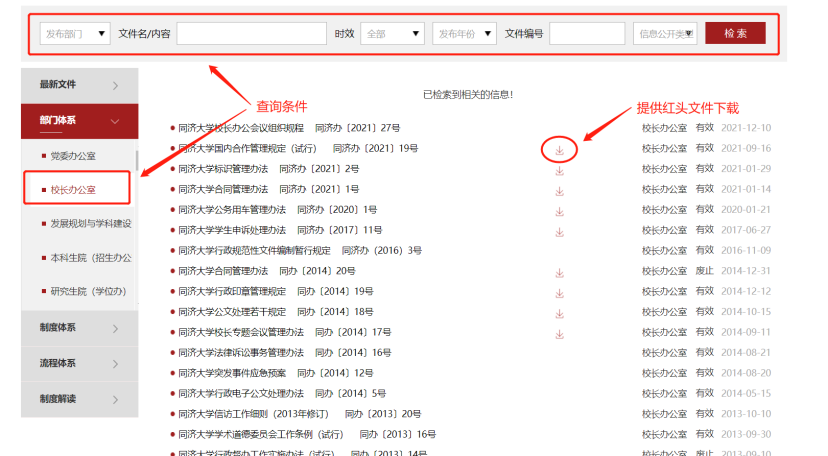
Task: Open 同济大学学生申诉处理办法 document
Action: click(x=232, y=230)
